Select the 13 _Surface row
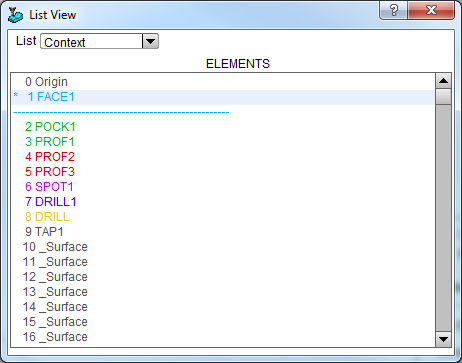This screenshot has width=462, height=363. coord(223,292)
